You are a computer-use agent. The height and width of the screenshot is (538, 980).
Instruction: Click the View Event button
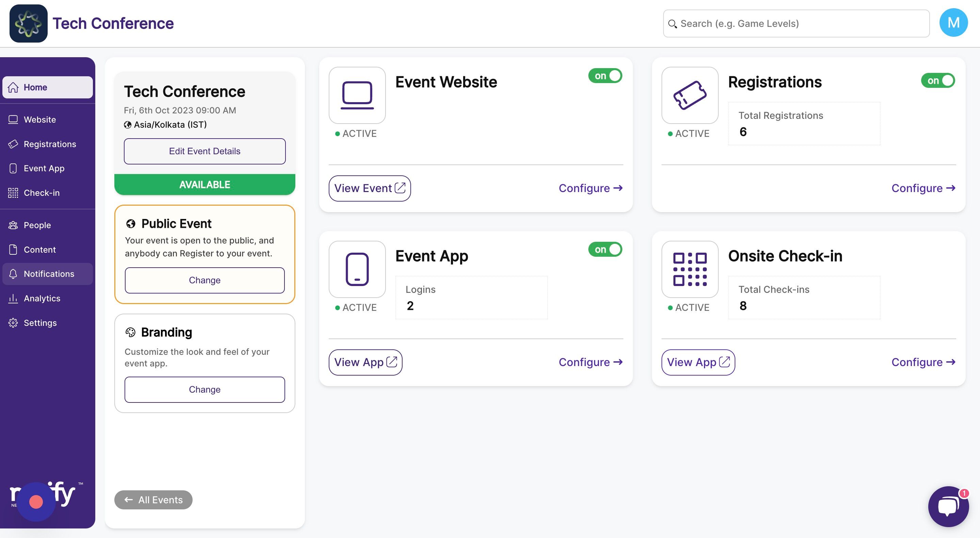click(x=370, y=188)
